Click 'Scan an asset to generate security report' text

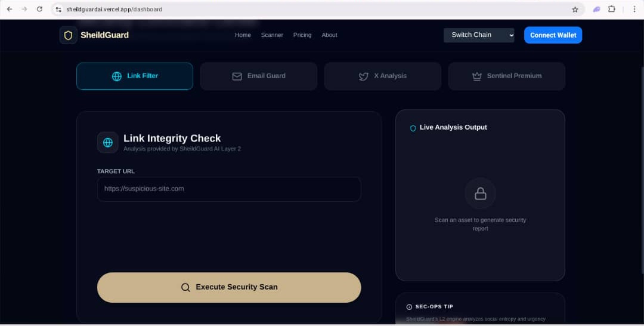click(x=480, y=224)
